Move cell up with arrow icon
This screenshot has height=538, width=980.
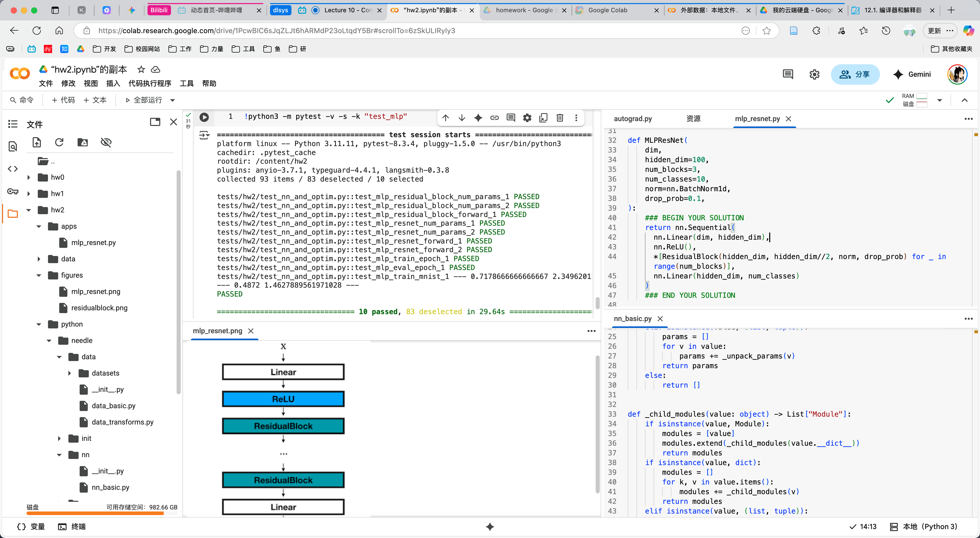(x=446, y=118)
